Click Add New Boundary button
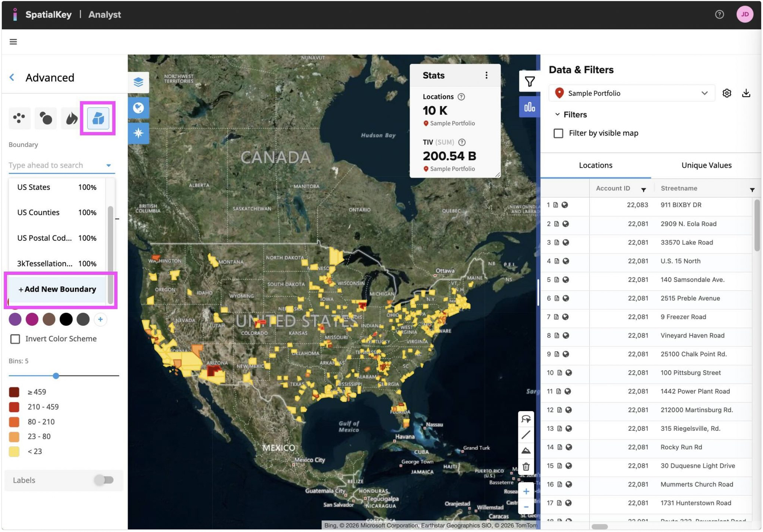Viewport: 763px width, 532px height. (x=58, y=289)
